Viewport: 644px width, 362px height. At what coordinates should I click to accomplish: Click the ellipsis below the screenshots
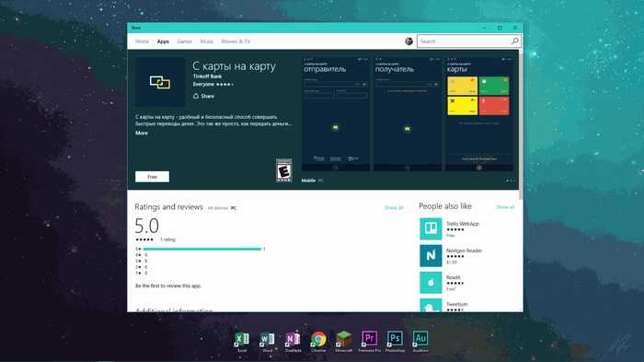[510, 181]
